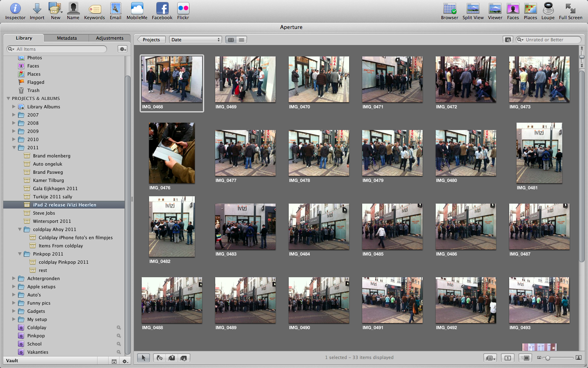Click the Projects back button
Image resolution: width=588 pixels, height=368 pixels.
coord(151,40)
